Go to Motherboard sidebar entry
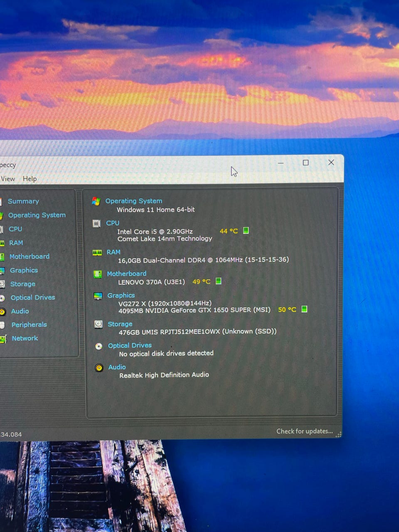The height and width of the screenshot is (532, 399). [30, 256]
